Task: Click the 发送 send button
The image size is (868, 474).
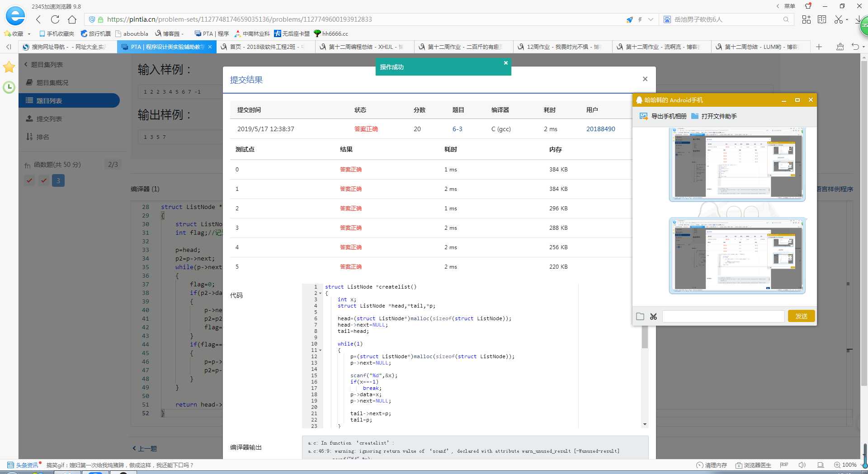Action: [x=801, y=316]
